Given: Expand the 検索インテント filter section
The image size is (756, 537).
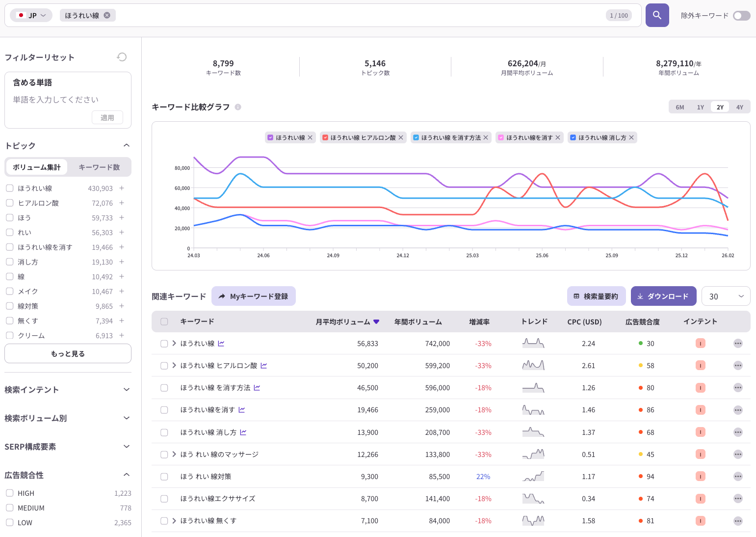Looking at the screenshot, I should pos(68,390).
